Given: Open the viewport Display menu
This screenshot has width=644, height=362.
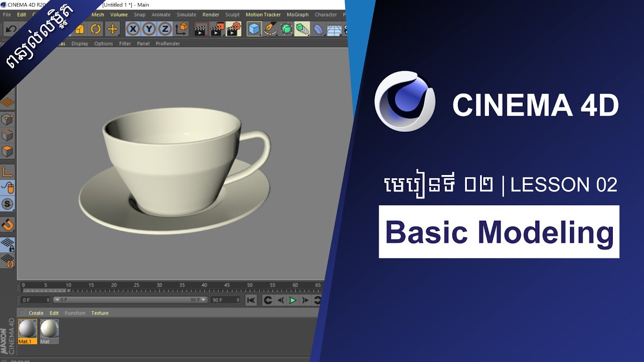Looking at the screenshot, I should 79,44.
